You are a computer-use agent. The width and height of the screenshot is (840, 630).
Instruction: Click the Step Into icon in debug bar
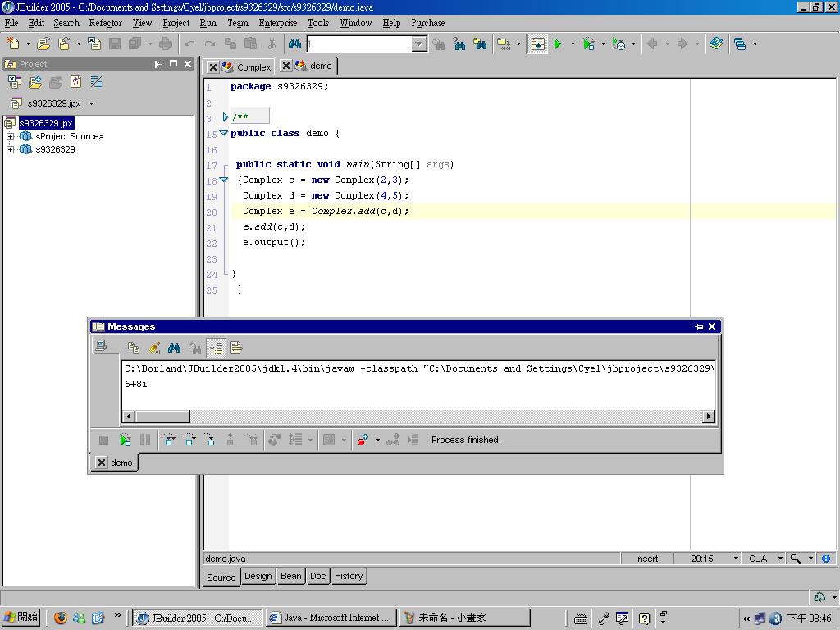[210, 440]
